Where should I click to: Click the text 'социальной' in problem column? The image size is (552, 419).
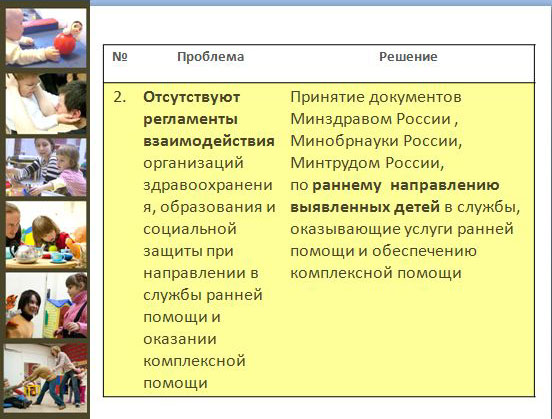tap(190, 229)
